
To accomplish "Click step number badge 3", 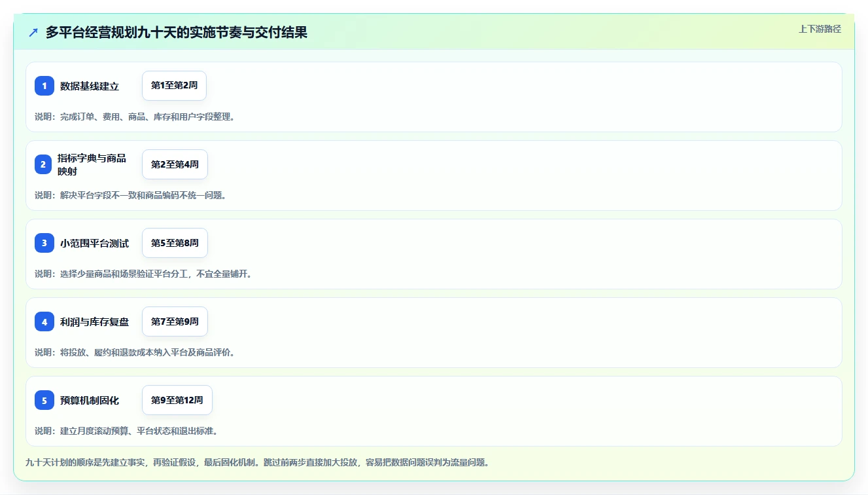I will pyautogui.click(x=44, y=243).
